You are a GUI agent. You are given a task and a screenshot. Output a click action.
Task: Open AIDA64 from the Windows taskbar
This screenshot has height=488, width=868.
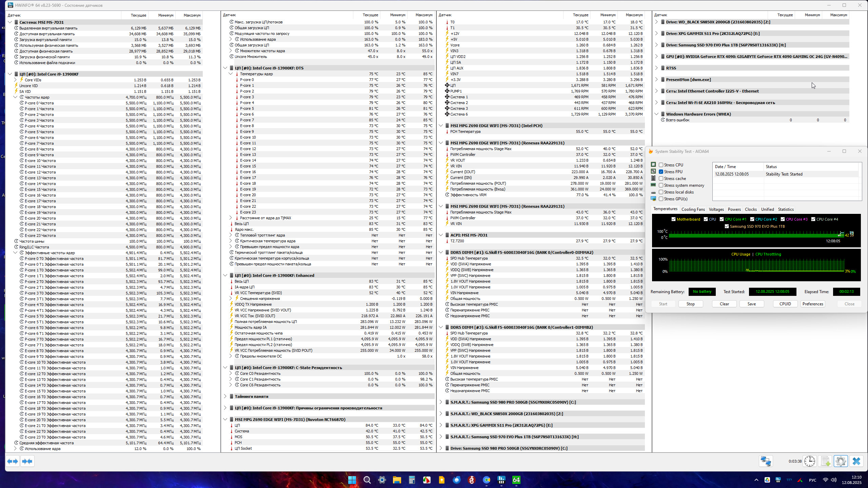[x=516, y=480]
